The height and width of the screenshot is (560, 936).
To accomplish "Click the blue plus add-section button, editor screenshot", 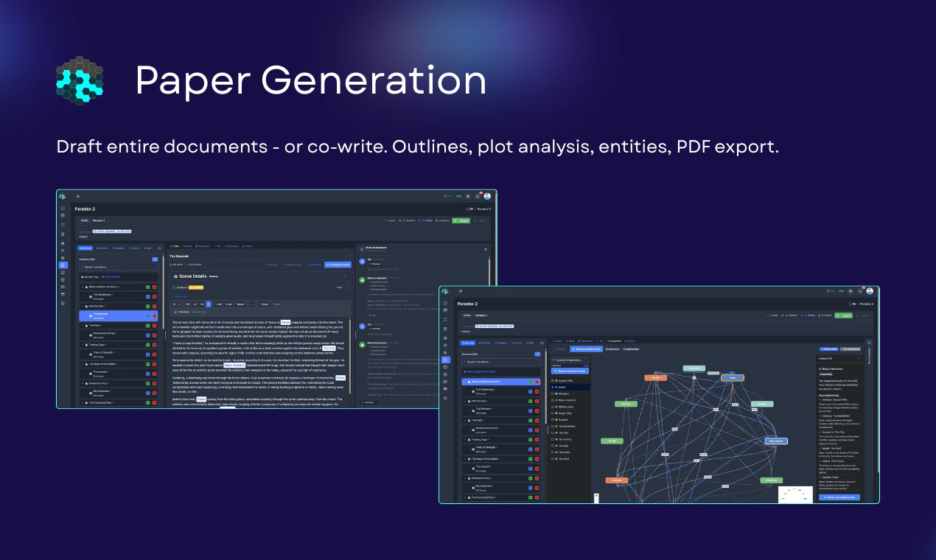I will click(155, 259).
